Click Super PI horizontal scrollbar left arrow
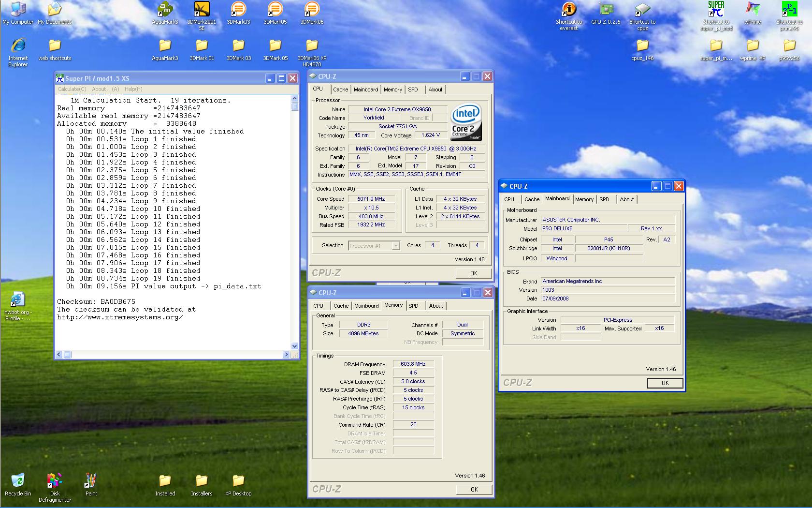Screen dimensions: 812x508 click(x=59, y=355)
